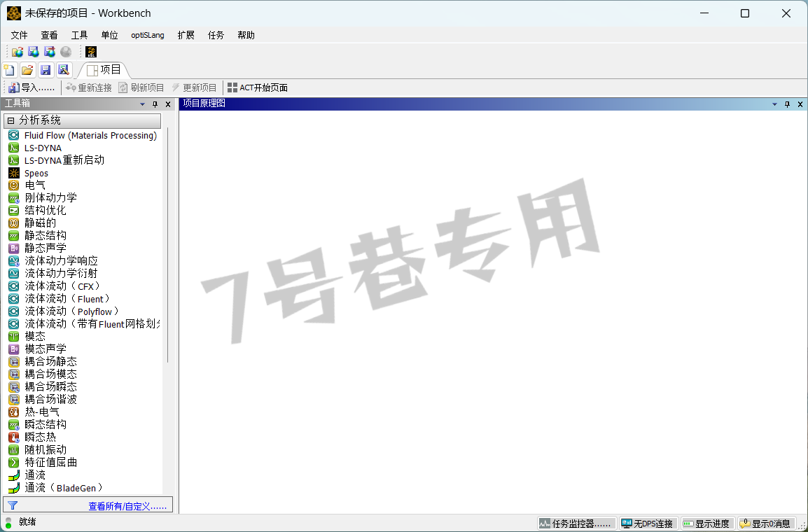The height and width of the screenshot is (532, 808).
Task: Toggle the pin on the 项目原理图 panel
Action: (787, 104)
